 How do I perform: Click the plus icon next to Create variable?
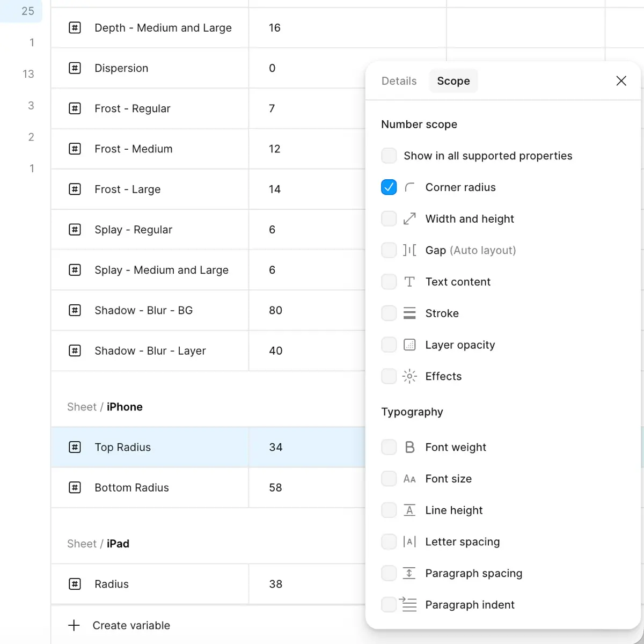(x=74, y=625)
